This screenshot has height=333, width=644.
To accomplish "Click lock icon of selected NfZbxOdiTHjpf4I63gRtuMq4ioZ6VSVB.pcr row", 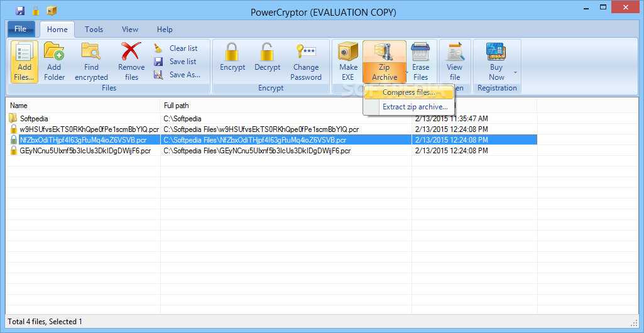I will pos(14,140).
